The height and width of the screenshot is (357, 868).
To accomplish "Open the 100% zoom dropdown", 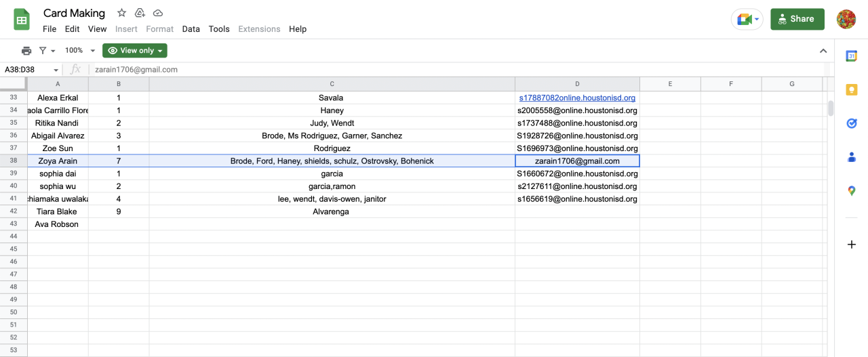I will click(x=80, y=51).
